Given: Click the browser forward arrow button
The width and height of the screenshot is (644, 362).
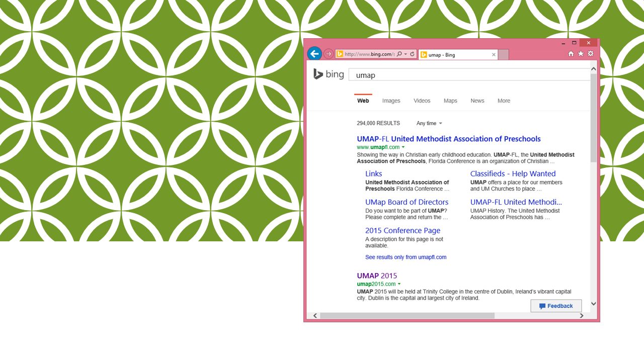Looking at the screenshot, I should (x=329, y=54).
